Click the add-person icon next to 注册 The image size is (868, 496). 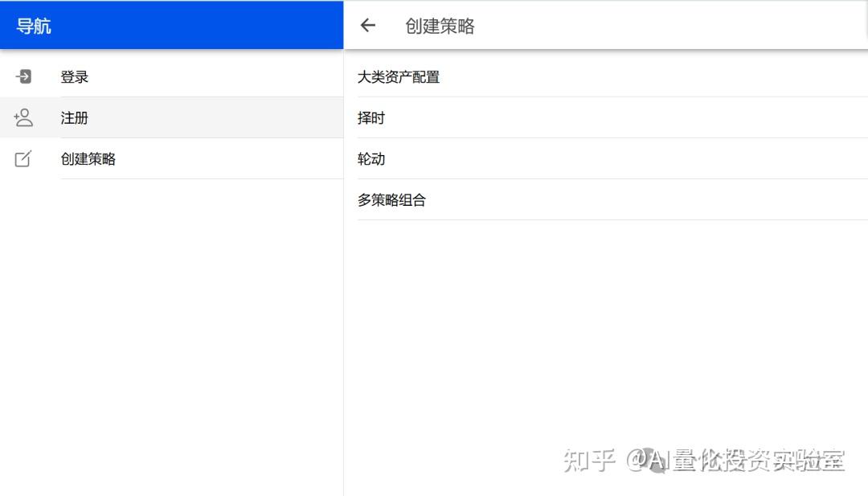(24, 117)
